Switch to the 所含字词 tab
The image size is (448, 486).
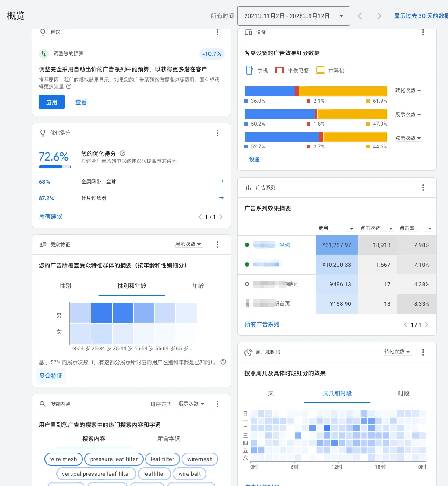click(169, 439)
